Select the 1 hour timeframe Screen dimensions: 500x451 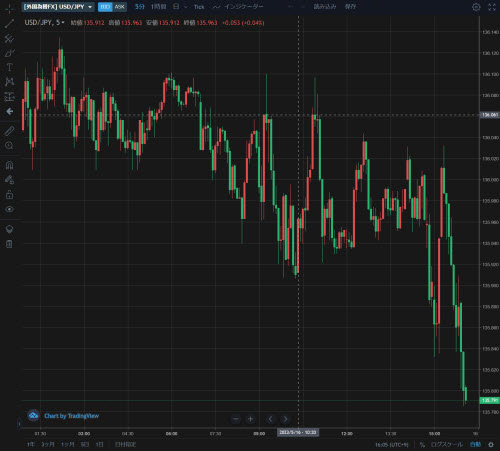(158, 7)
